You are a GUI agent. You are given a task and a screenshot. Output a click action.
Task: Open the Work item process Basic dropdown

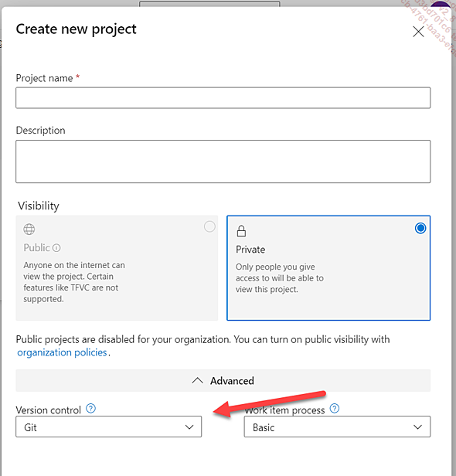click(x=337, y=427)
